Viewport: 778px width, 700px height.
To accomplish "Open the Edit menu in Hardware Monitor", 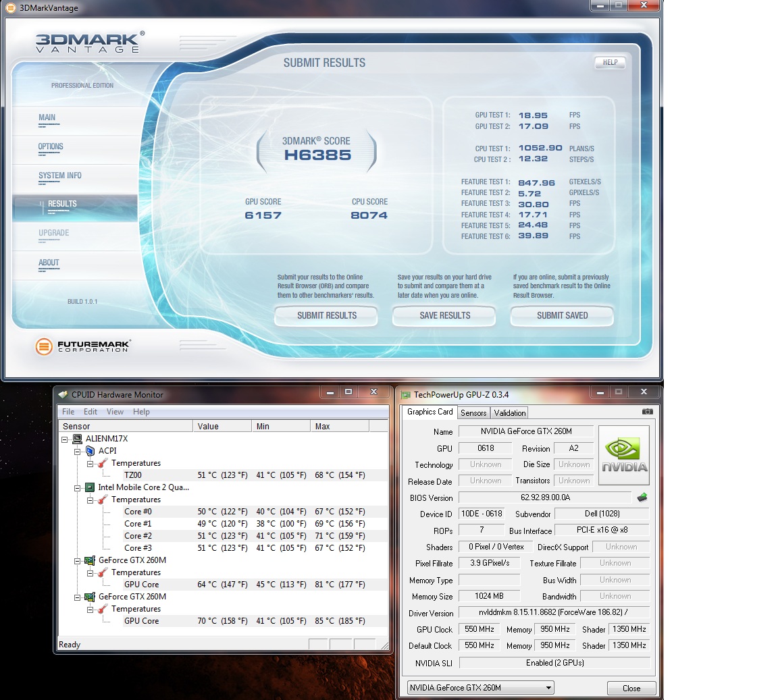I will pyautogui.click(x=90, y=412).
